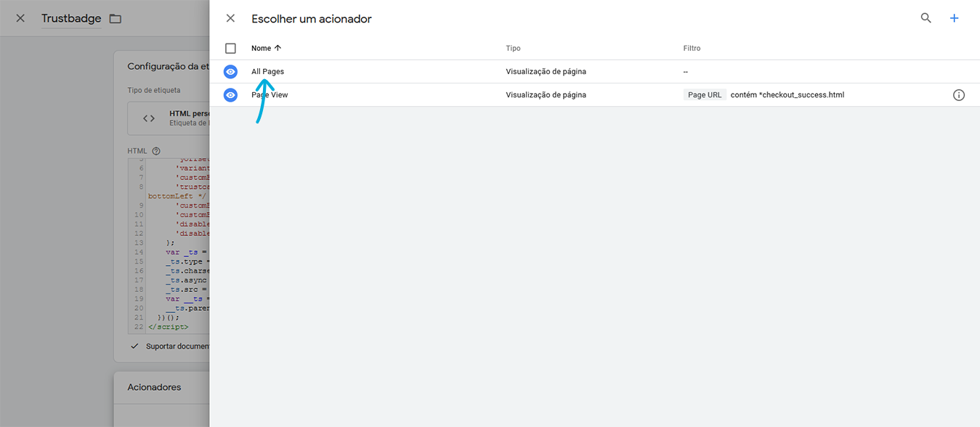Click the eye icon beside All Pages
The width and height of the screenshot is (980, 427).
click(x=230, y=72)
